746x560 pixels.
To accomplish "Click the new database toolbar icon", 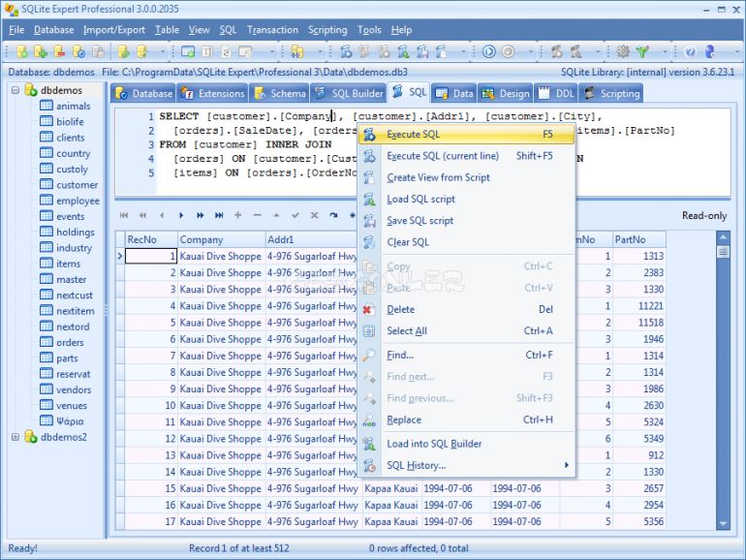I will pos(22,51).
